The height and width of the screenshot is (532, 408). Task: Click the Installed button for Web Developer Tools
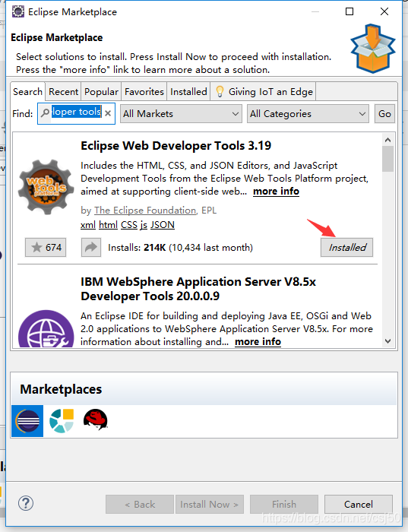pos(347,247)
